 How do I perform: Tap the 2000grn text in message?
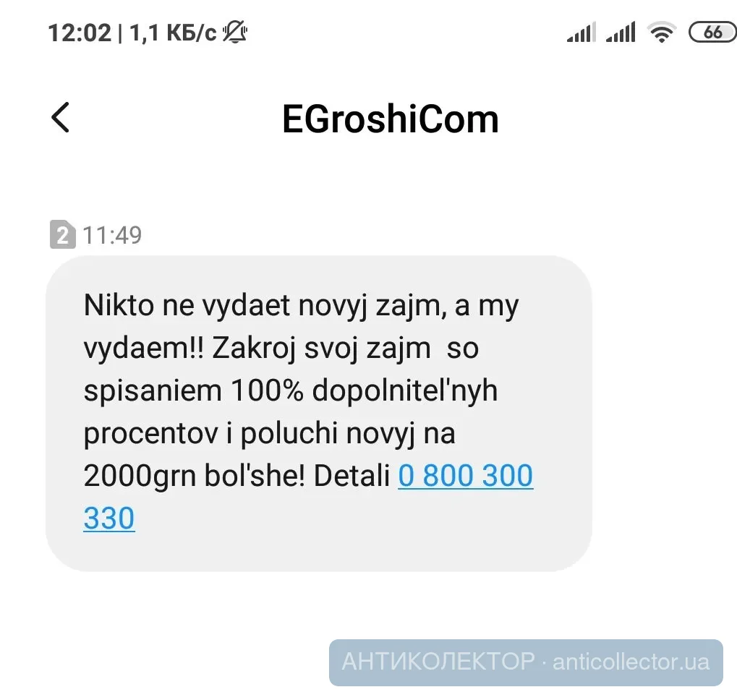[140, 475]
